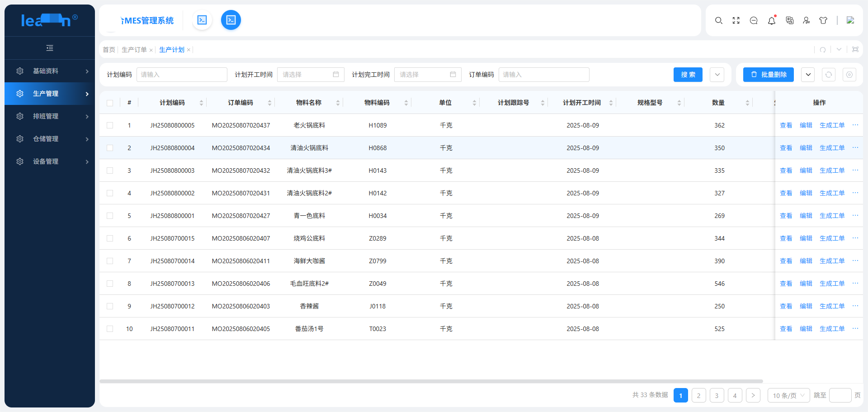Click the tab fullscreen icon
Screen dimensions: 868x412
(x=855, y=49)
